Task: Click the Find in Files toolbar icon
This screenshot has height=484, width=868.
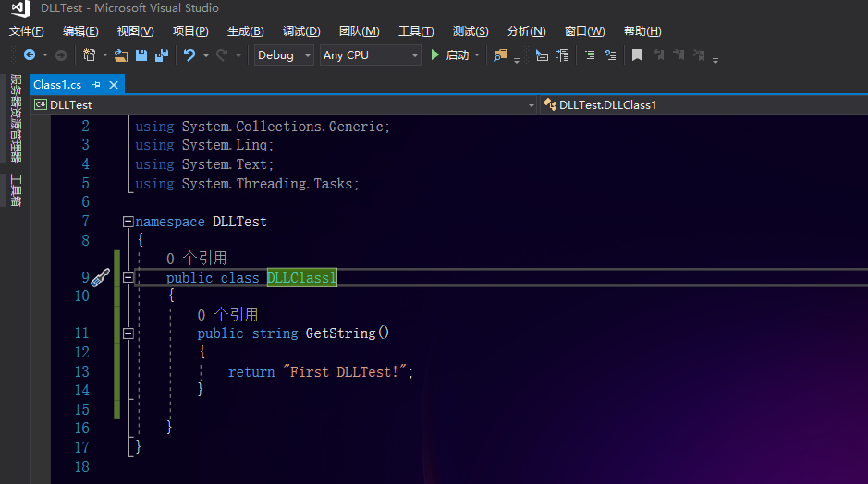Action: pos(500,54)
